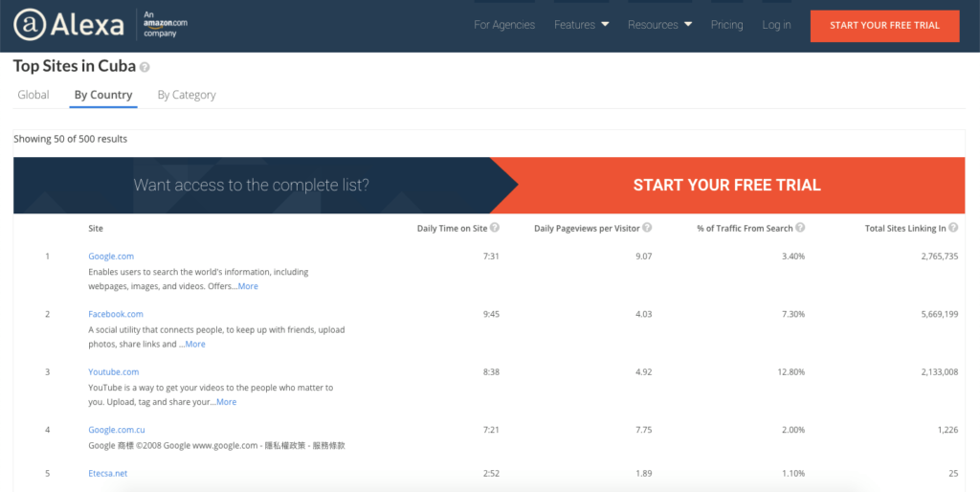Open the Facebook.com site link
The width and height of the screenshot is (980, 492).
116,314
